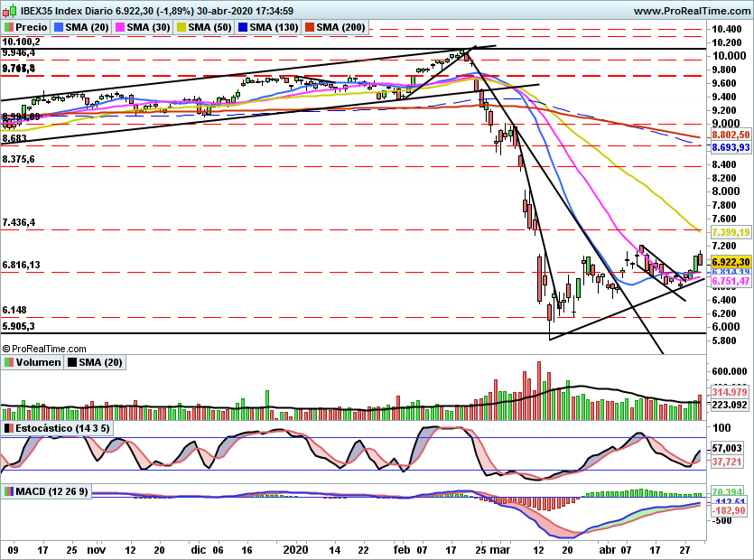Image resolution: width=754 pixels, height=560 pixels.
Task: Click the SMA (20) price legend
Action: pyautogui.click(x=87, y=27)
